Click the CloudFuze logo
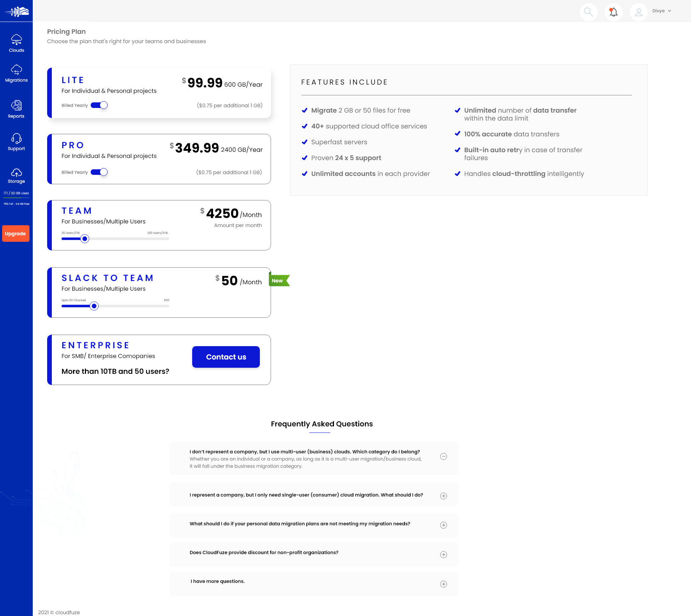691x616 pixels. (16, 12)
